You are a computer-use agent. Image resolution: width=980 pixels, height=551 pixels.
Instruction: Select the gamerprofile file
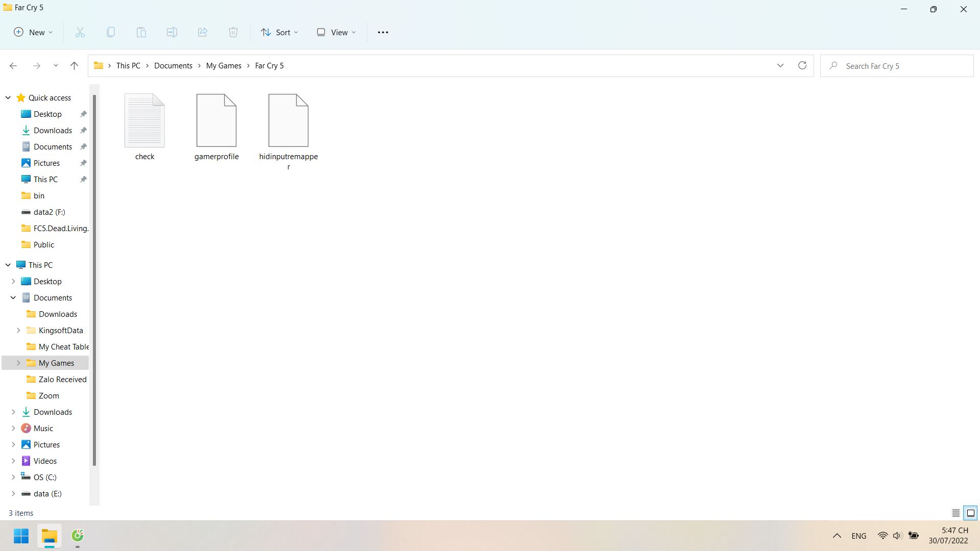216,128
